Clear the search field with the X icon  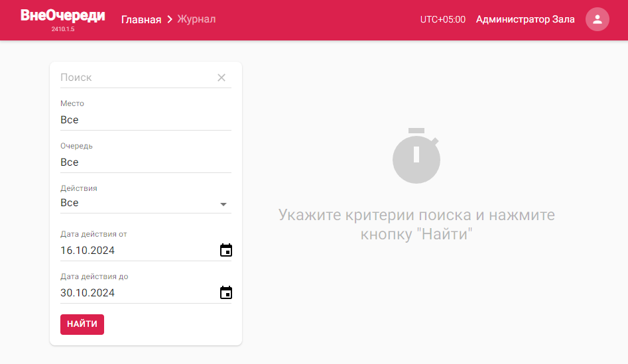[x=221, y=78]
